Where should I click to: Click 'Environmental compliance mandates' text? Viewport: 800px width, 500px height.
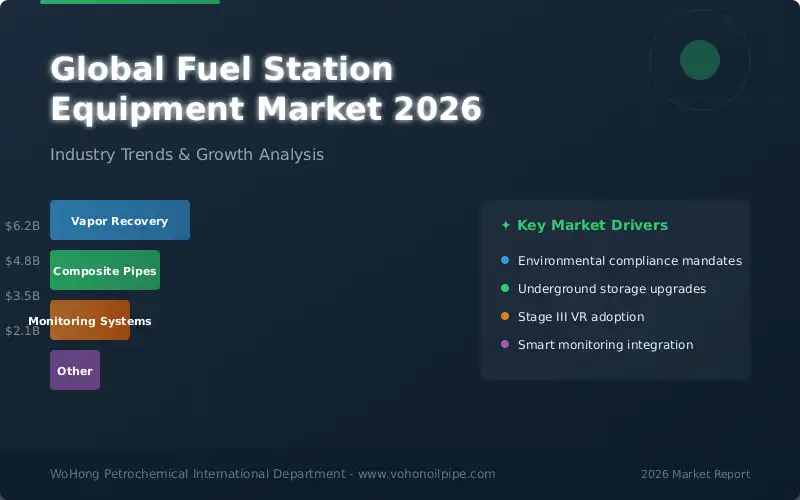630,261
